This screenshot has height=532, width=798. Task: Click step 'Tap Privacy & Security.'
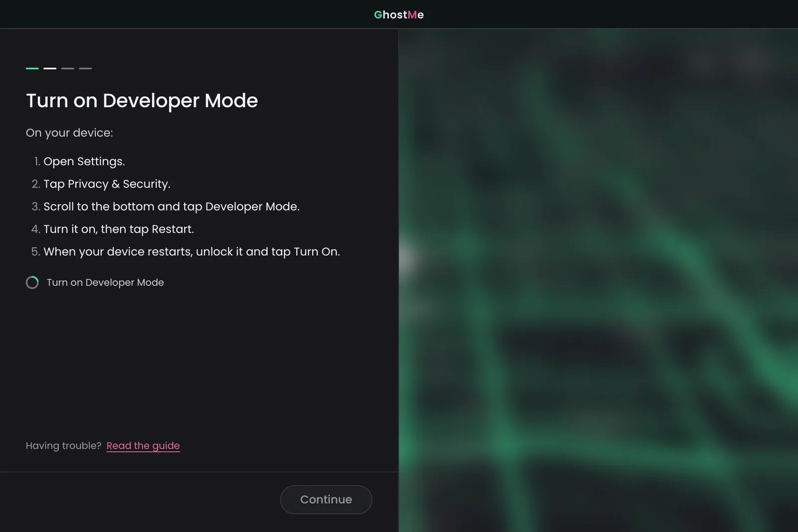[x=107, y=184]
